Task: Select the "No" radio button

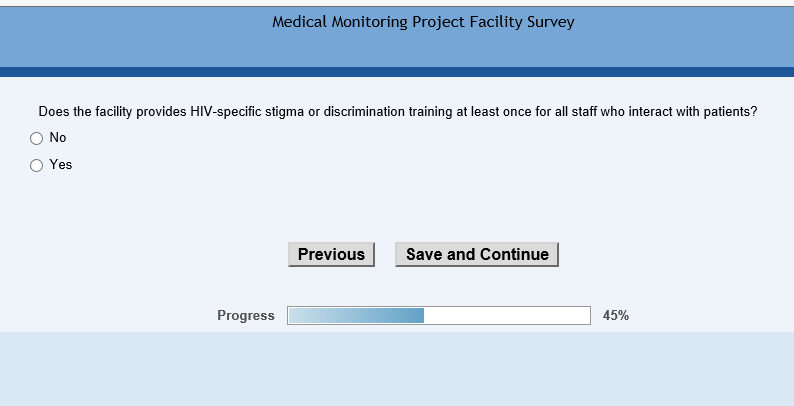Action: pyautogui.click(x=37, y=139)
